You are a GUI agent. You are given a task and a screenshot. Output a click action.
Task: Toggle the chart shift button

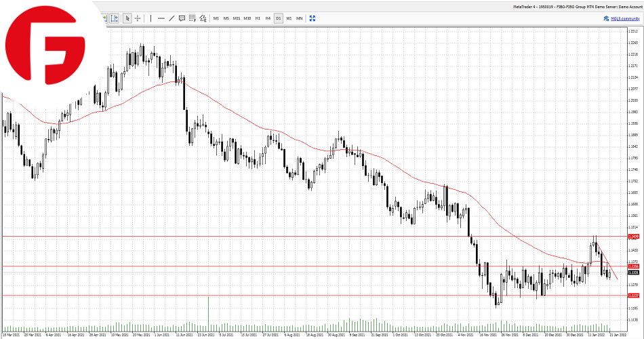click(114, 18)
